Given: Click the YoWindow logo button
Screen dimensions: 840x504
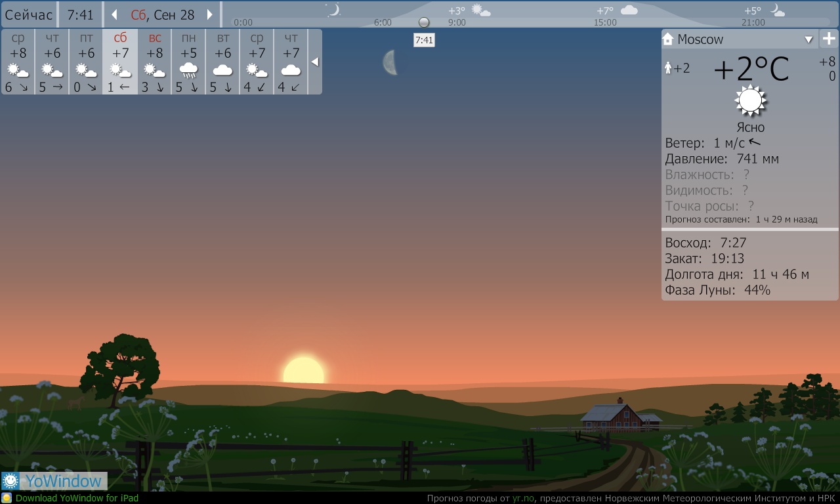Looking at the screenshot, I should (54, 481).
